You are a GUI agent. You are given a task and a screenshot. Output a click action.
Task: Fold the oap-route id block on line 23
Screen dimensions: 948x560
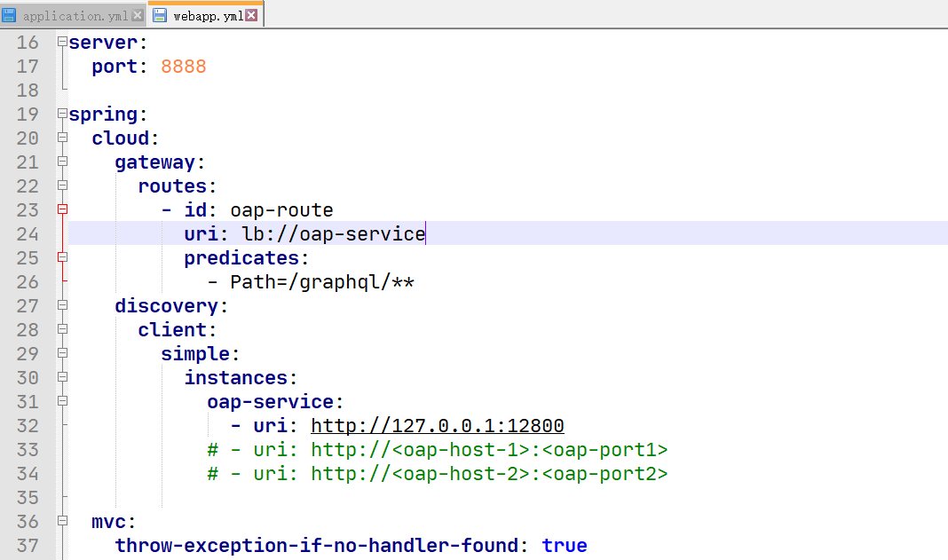pyautogui.click(x=62, y=209)
